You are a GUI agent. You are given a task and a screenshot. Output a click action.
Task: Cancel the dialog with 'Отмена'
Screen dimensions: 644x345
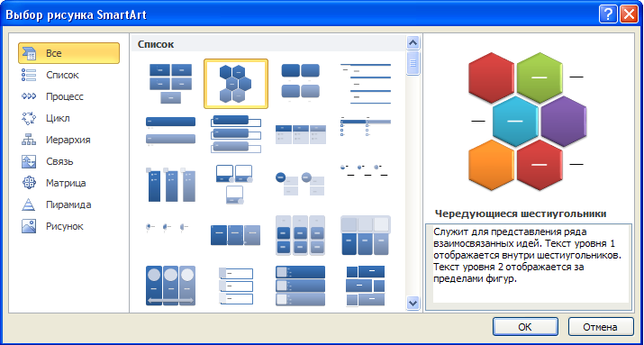point(600,327)
